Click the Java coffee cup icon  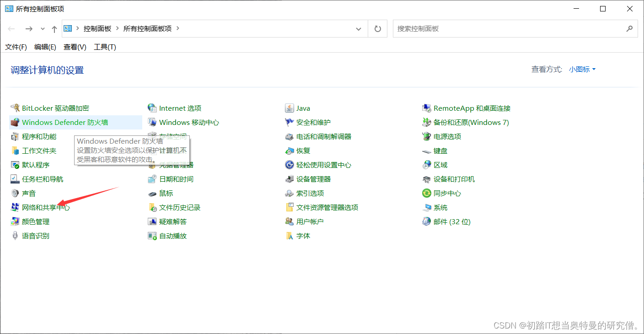290,108
